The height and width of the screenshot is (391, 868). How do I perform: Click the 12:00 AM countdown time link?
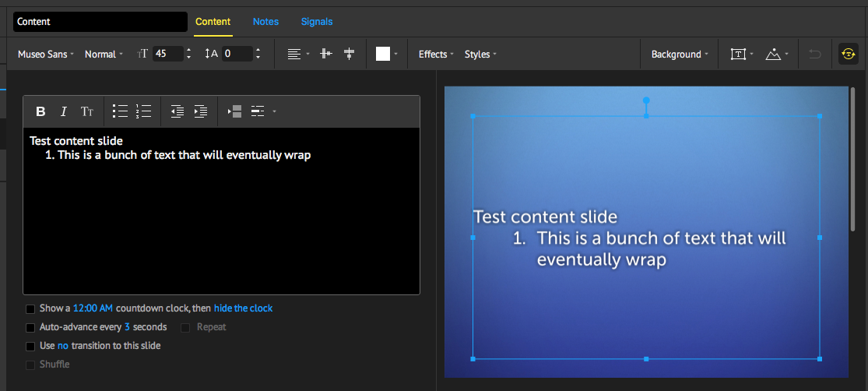click(93, 308)
